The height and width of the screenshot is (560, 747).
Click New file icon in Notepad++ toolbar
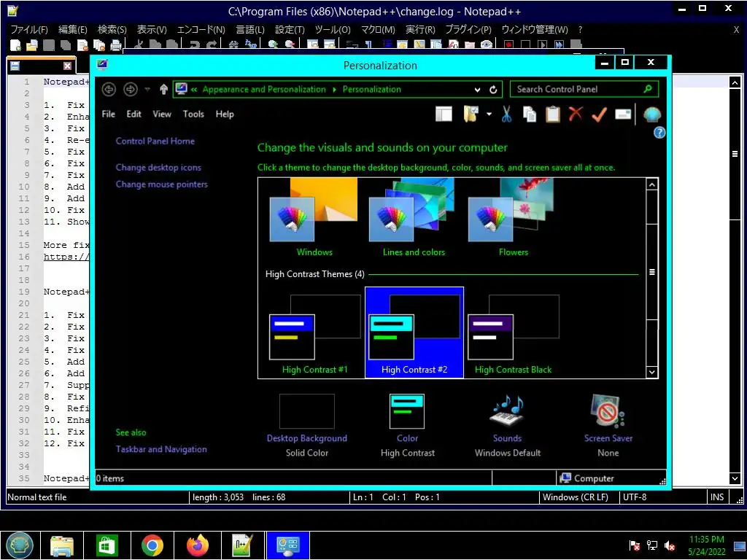(15, 45)
